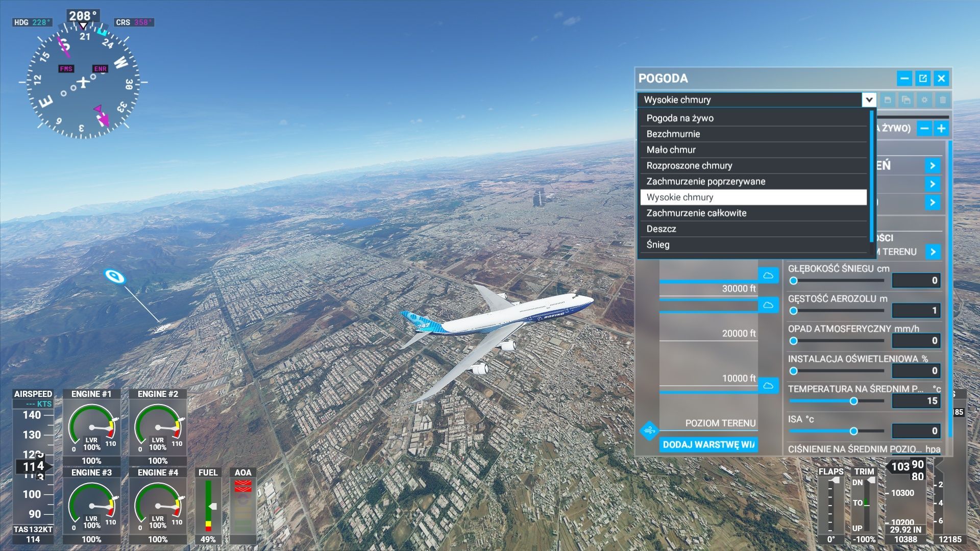The image size is (980, 551).
Task: Click the 30000 ft altitude label
Action: (x=739, y=288)
